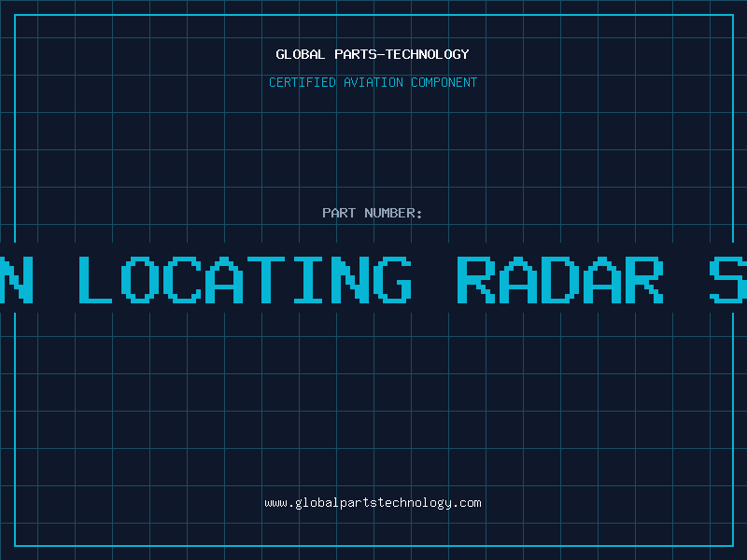
Task: Select the word COMPONENT in the subtitle
Action: point(444,82)
